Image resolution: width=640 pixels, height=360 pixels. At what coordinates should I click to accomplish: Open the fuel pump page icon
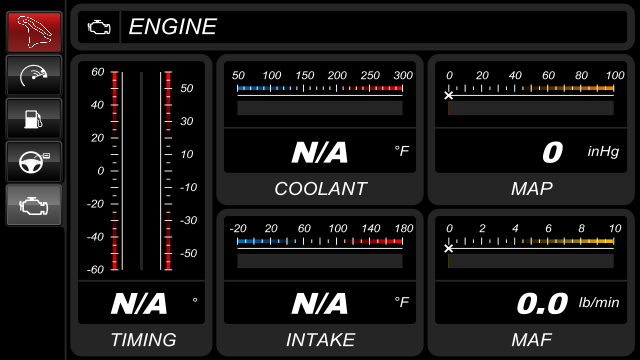(x=34, y=118)
